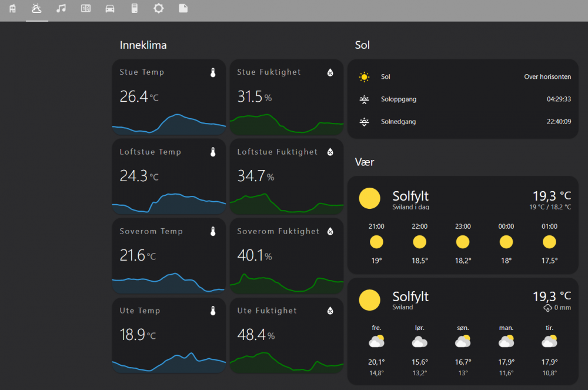Open the server tower tab icon
The width and height of the screenshot is (588, 390).
pyautogui.click(x=135, y=8)
